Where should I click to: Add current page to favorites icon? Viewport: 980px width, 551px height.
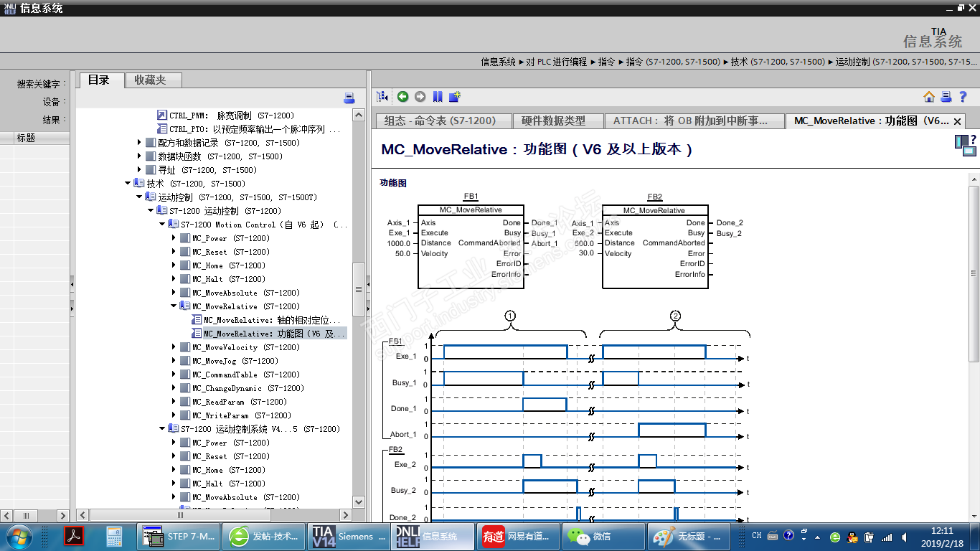click(x=455, y=97)
